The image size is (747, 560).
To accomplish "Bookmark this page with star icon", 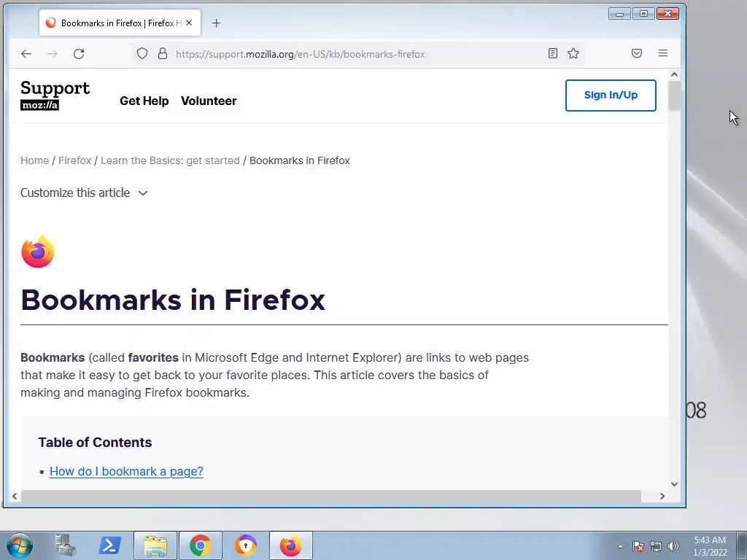I will point(573,53).
